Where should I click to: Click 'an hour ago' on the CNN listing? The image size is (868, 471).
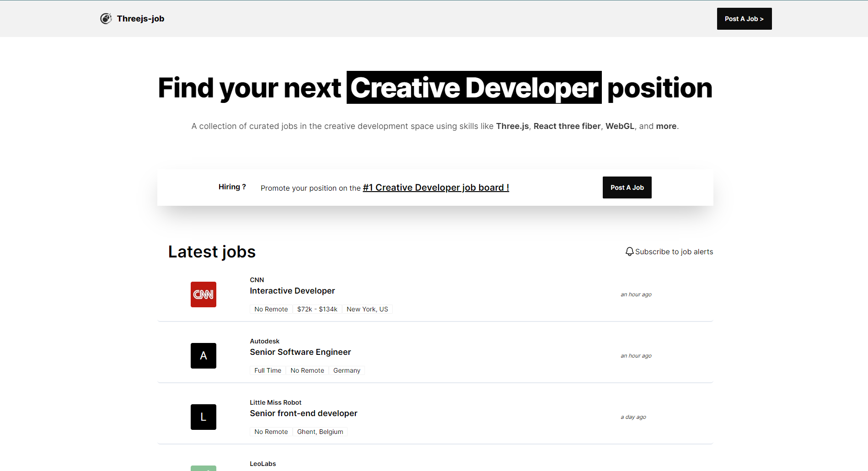click(x=636, y=294)
